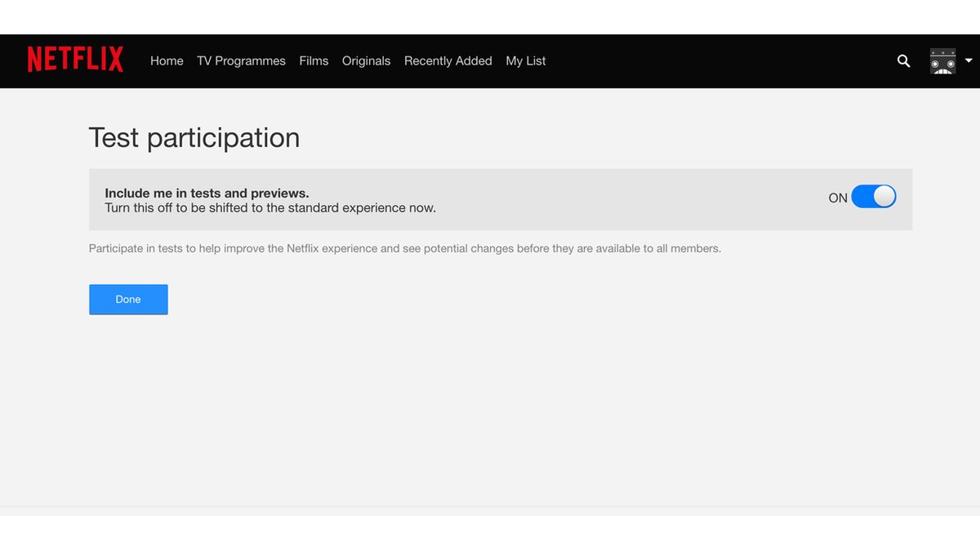Click the "Participate in tests" help text
980x551 pixels.
point(404,248)
